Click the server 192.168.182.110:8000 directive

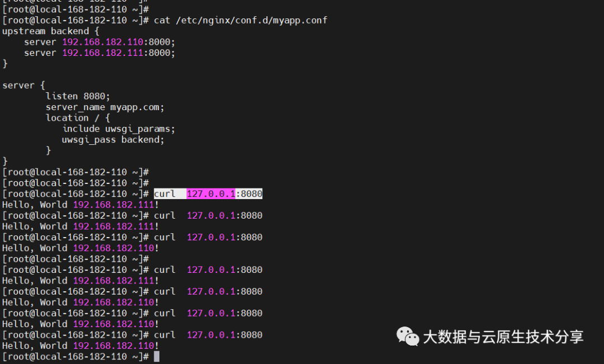98,41
